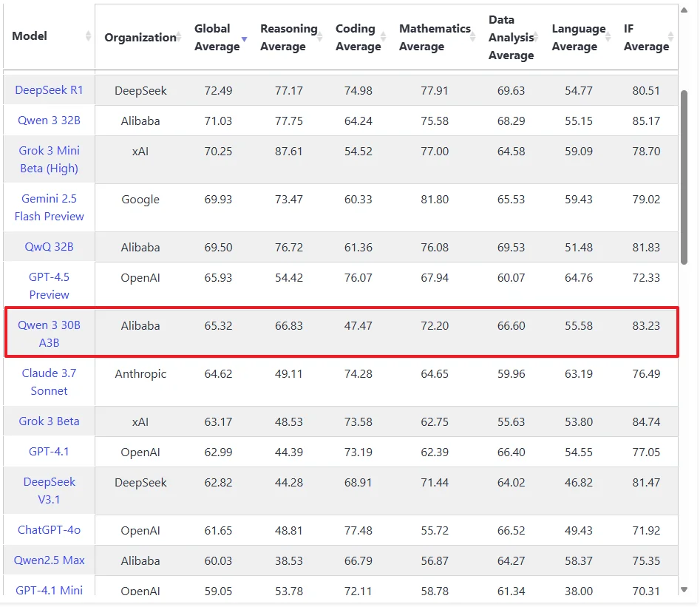Select DeepSeek R1 global average 72.49
This screenshot has height=607, width=700.
pyautogui.click(x=218, y=91)
